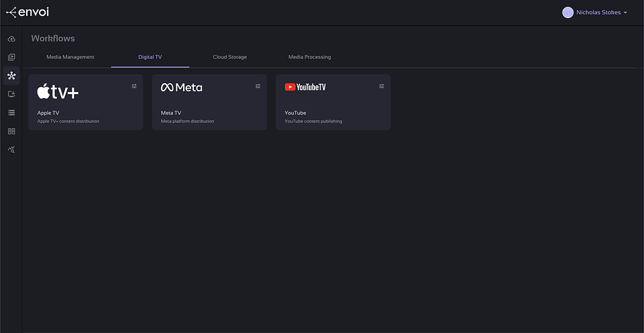Open settings sliders on YouTube card
The image size is (644, 333).
382,86
